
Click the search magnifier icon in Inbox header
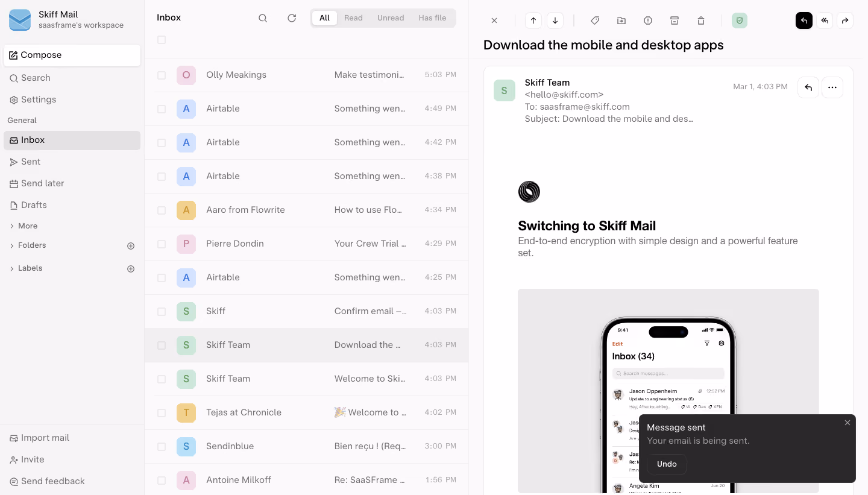263,18
